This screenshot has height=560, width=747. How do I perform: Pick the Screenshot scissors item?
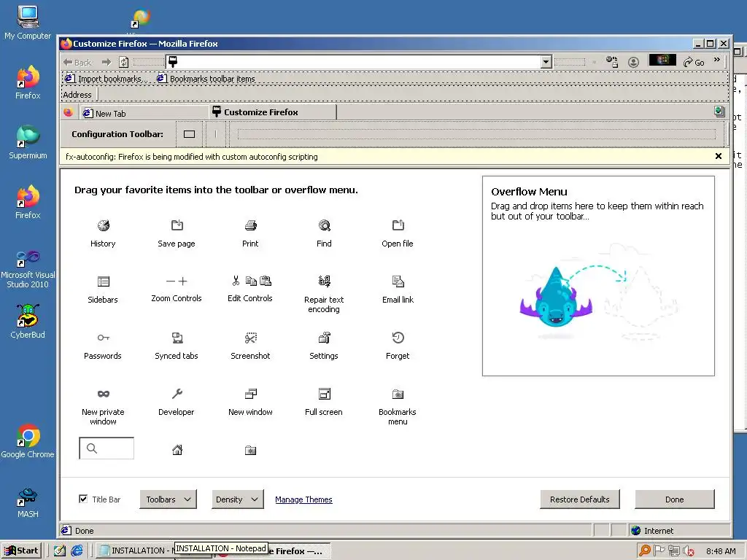(251, 346)
